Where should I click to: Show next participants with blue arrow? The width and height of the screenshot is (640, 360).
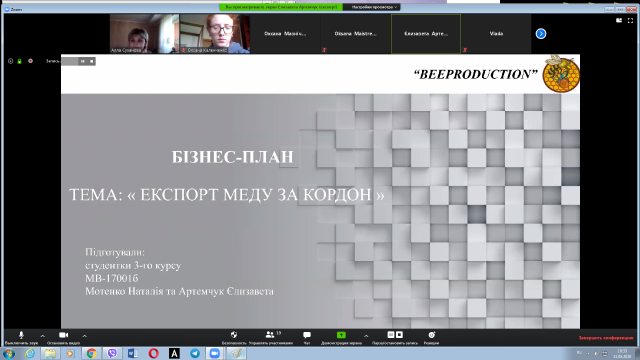click(x=541, y=34)
